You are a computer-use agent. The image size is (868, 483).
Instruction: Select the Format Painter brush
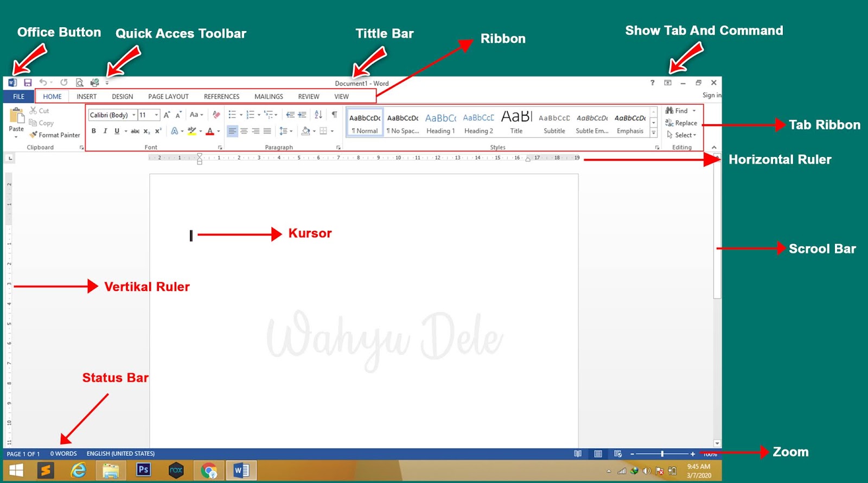55,135
